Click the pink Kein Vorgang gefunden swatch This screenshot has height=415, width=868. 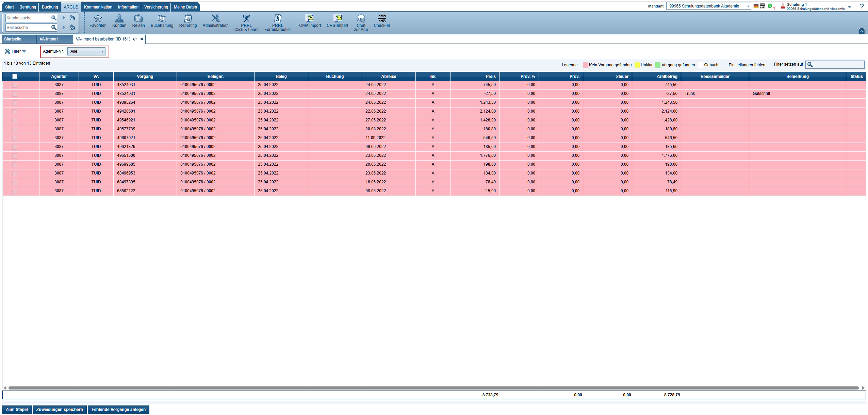pos(585,65)
